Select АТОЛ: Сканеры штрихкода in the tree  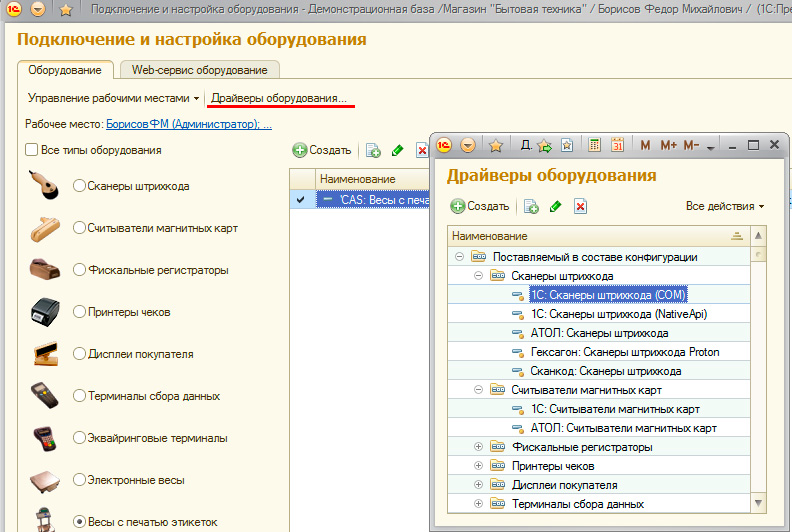[x=599, y=333]
